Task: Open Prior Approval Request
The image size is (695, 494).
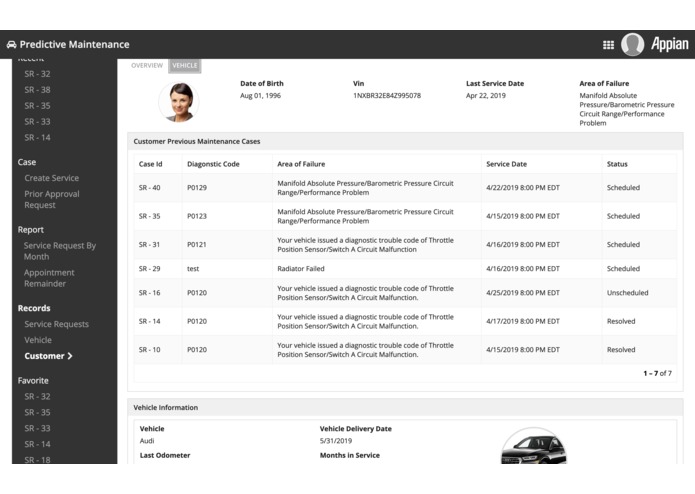Action: tap(52, 199)
